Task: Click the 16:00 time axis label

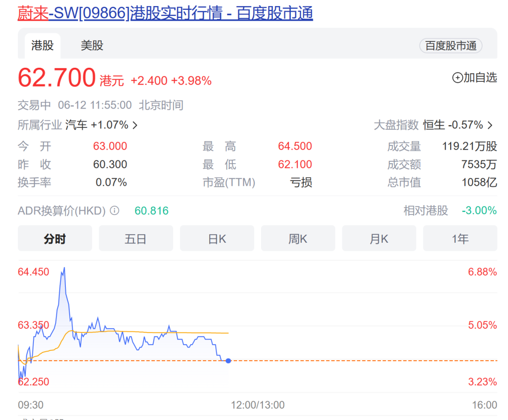Action: click(484, 405)
